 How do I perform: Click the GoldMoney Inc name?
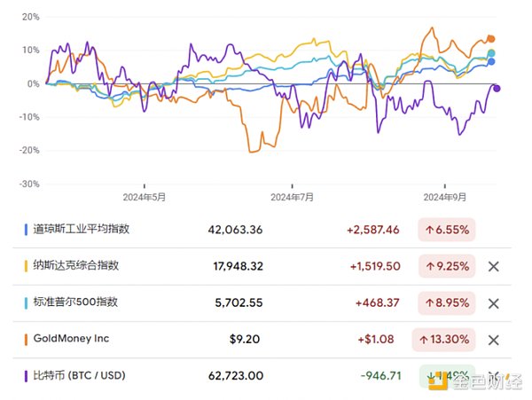[72, 339]
